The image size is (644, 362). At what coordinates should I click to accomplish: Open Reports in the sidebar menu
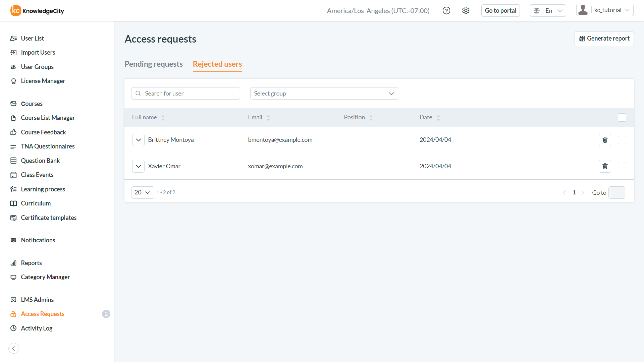tap(31, 263)
